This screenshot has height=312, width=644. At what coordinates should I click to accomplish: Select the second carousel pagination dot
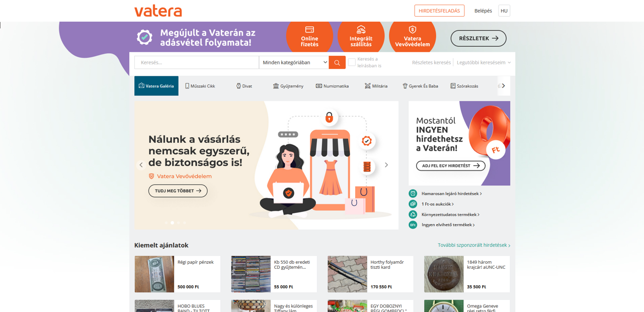[x=173, y=223]
